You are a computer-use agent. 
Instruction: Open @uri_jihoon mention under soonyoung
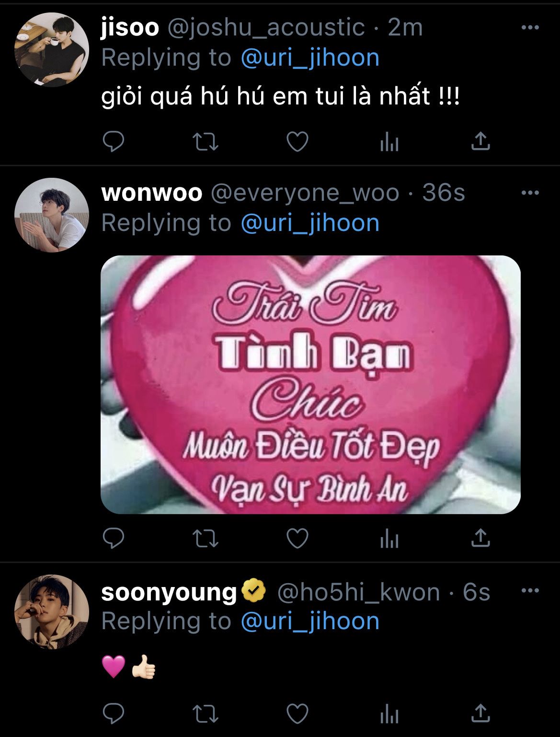tap(310, 622)
